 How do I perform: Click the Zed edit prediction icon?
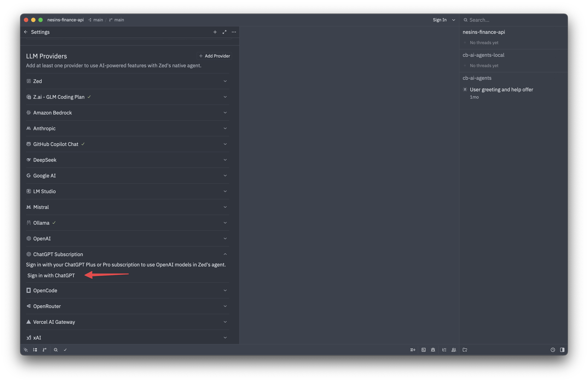[413, 350]
